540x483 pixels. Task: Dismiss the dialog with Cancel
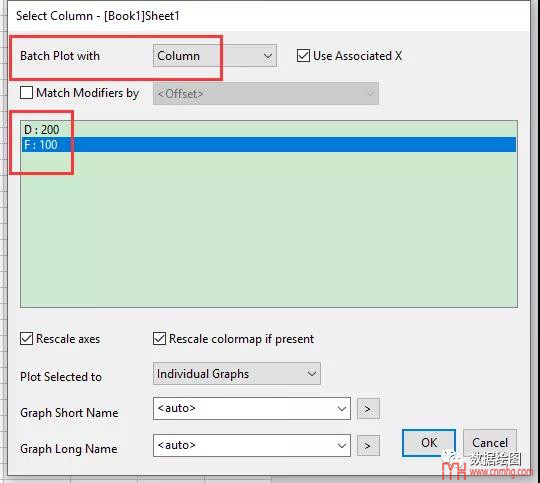490,443
